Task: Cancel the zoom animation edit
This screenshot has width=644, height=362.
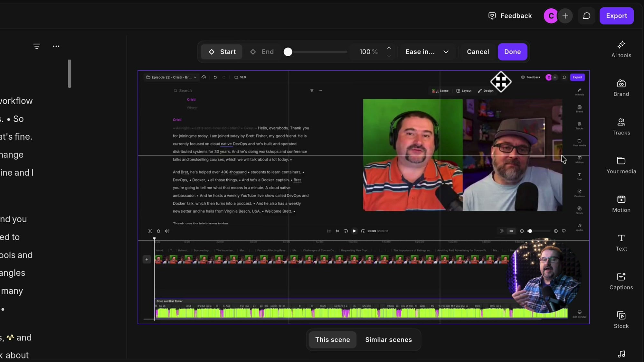Action: point(478,52)
